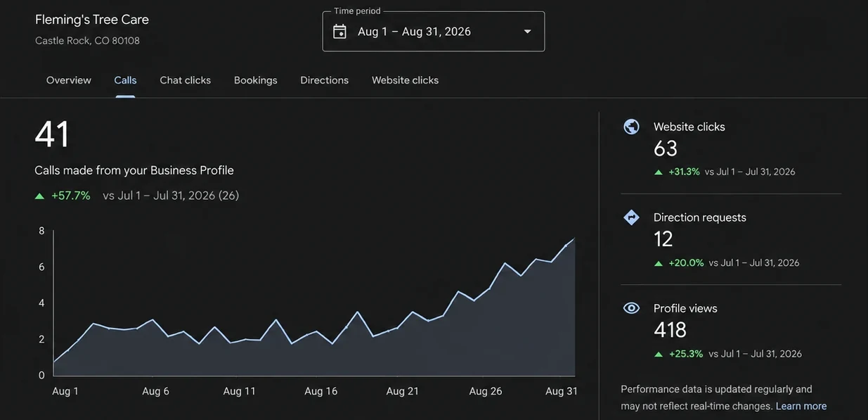
Task: Click the Aug 6 label on chart axis
Action: pyautogui.click(x=155, y=391)
